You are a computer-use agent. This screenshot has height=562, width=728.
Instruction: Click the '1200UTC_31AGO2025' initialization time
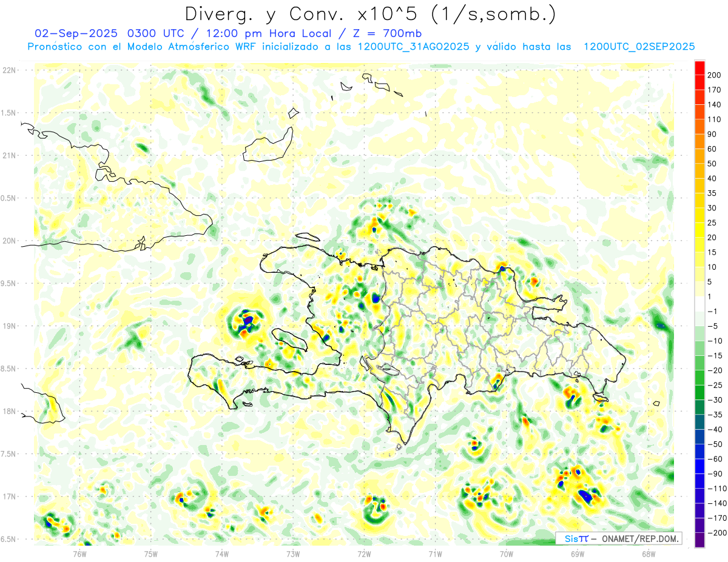414,47
